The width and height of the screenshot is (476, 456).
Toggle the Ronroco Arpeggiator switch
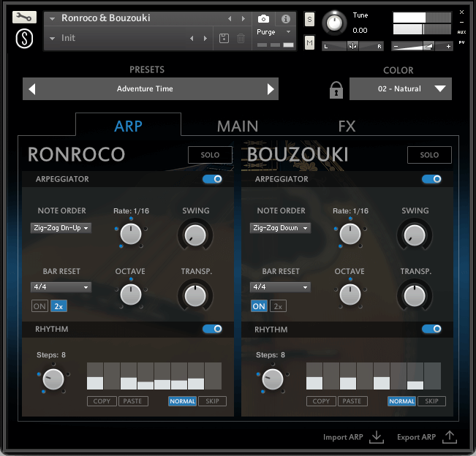point(213,179)
